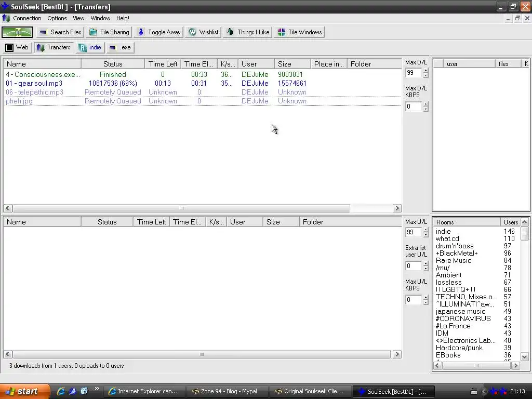532x399 pixels.
Task: Open the Wishlist
Action: click(x=203, y=32)
